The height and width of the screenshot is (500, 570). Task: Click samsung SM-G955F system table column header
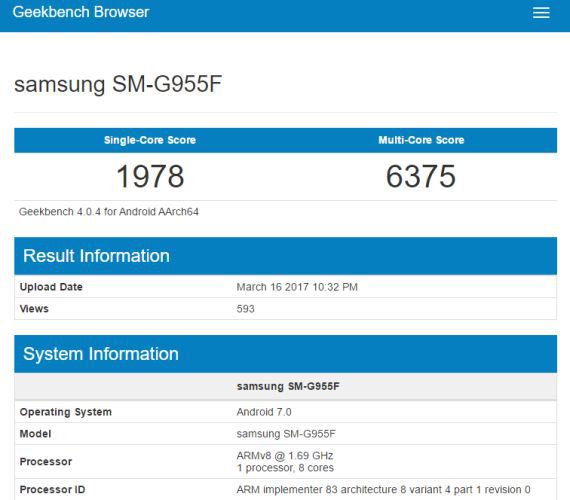point(288,386)
